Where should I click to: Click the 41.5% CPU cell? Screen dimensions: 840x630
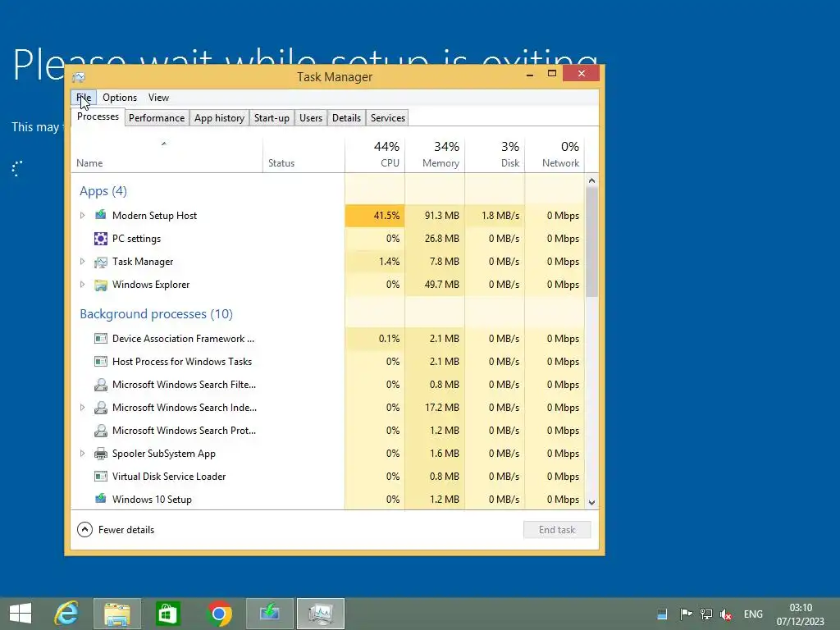375,216
